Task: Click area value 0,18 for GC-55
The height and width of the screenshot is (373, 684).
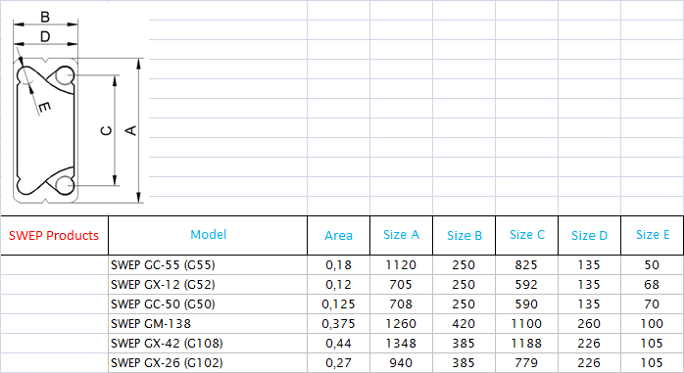Action: click(339, 265)
